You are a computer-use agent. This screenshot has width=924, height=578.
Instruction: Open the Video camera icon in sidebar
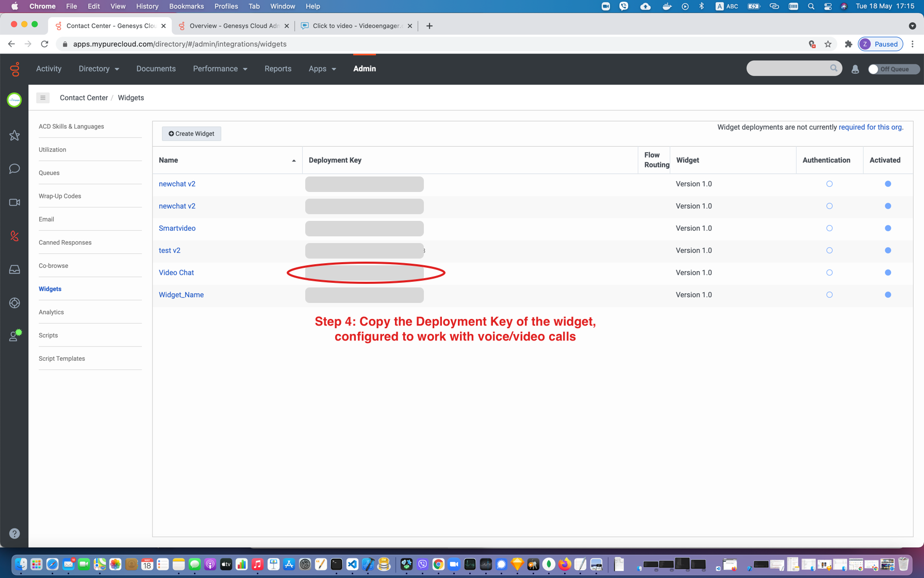[14, 202]
